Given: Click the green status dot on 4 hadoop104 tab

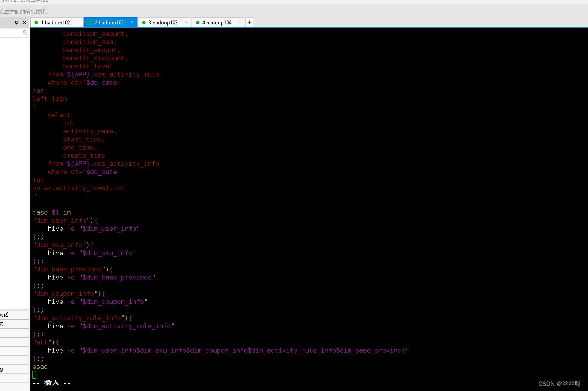Looking at the screenshot, I should (x=198, y=23).
